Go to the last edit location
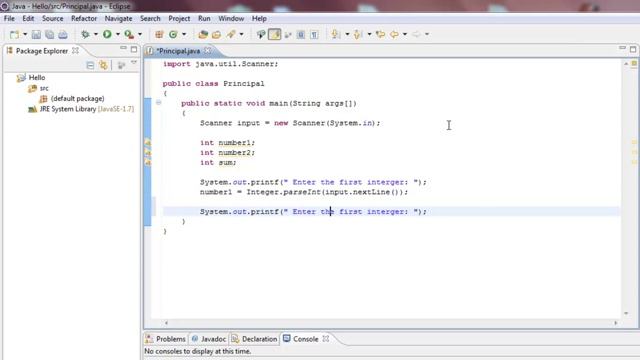Image resolution: width=640 pixels, height=360 pixels. (380, 35)
